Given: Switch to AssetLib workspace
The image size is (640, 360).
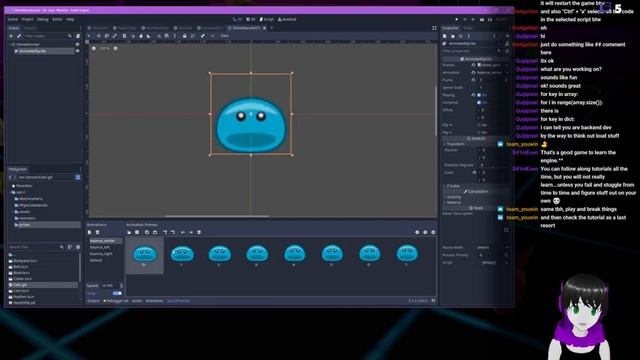Looking at the screenshot, I should pyautogui.click(x=287, y=19).
